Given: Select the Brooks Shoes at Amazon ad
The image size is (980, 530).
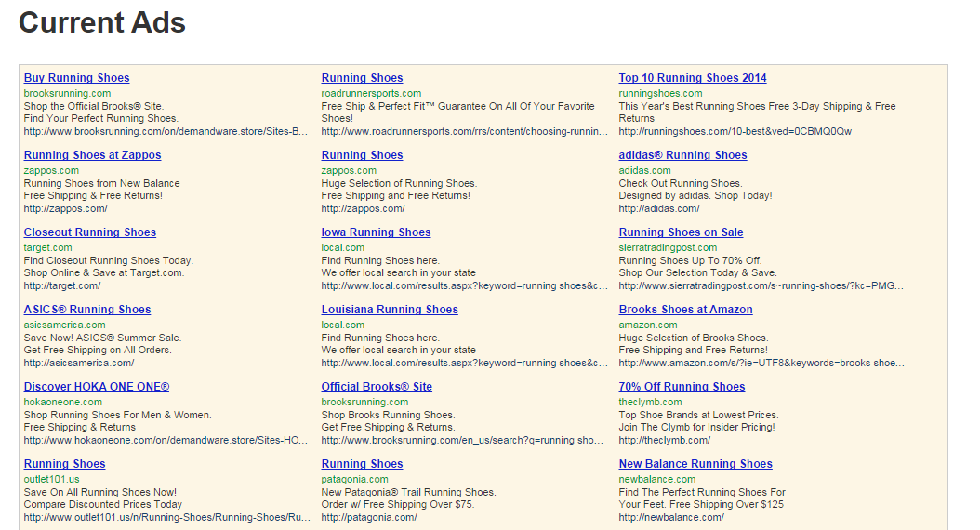Looking at the screenshot, I should tap(685, 310).
